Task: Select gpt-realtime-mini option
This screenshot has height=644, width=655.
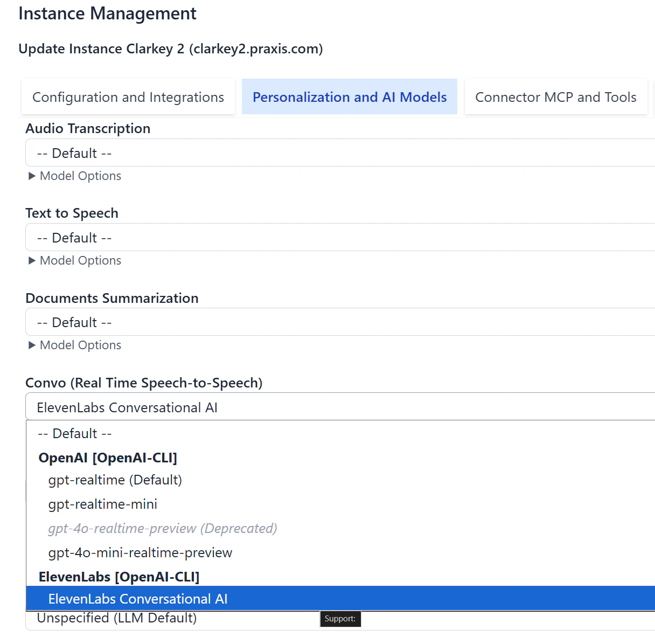Action: 340,504
